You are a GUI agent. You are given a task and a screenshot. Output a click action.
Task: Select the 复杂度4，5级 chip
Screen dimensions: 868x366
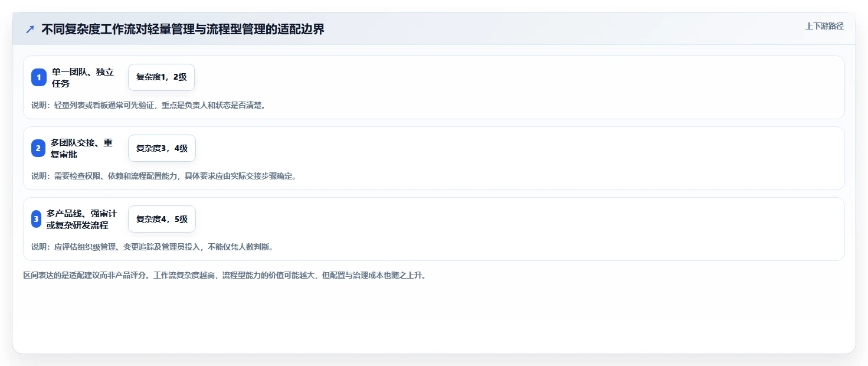(x=162, y=219)
